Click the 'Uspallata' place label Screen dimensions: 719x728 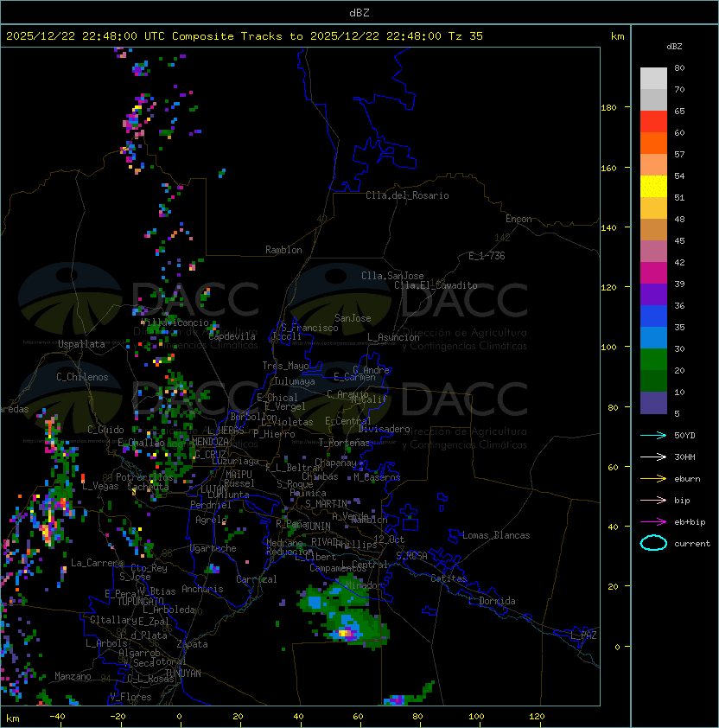81,344
